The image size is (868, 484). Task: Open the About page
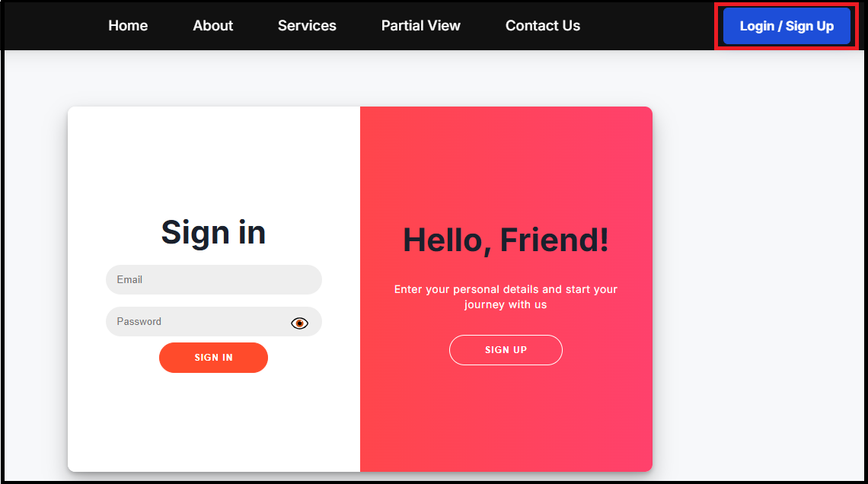point(212,26)
